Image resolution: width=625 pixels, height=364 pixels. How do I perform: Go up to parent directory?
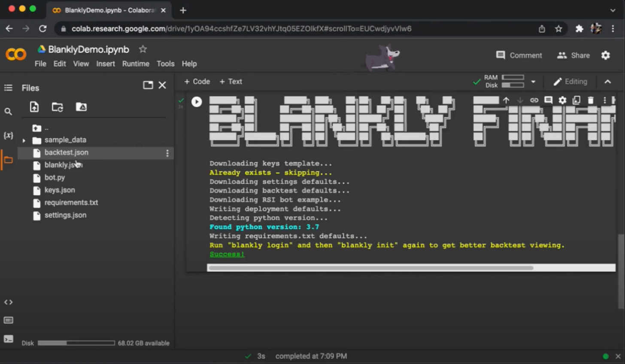click(x=37, y=128)
